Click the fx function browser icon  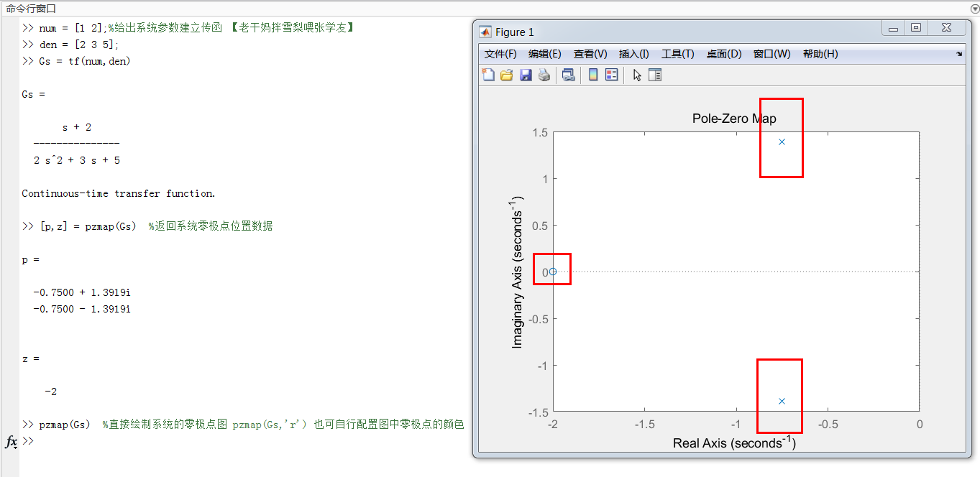point(11,441)
